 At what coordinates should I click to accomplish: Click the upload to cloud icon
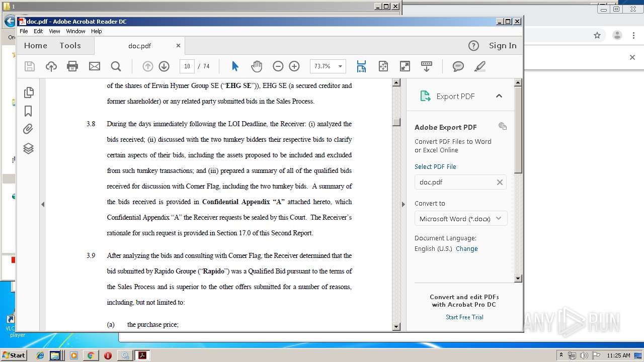point(51,66)
